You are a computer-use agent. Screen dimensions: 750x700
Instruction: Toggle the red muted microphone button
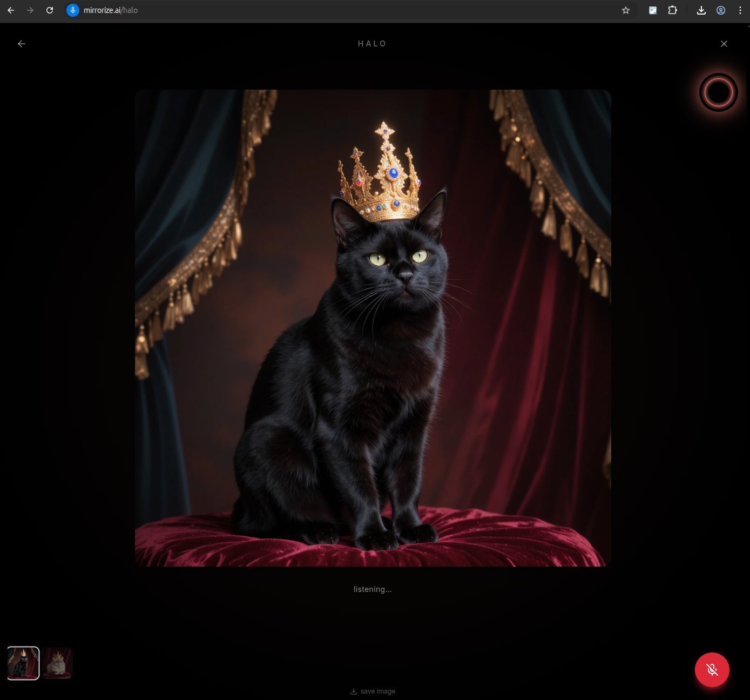[x=712, y=670]
